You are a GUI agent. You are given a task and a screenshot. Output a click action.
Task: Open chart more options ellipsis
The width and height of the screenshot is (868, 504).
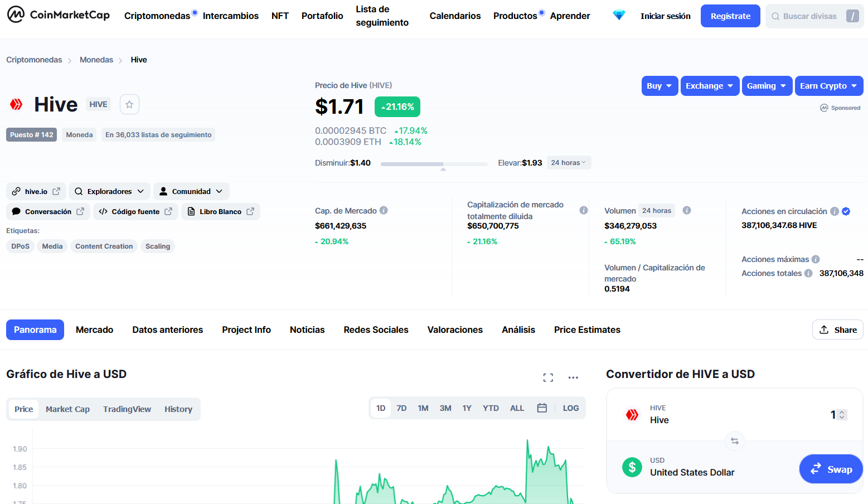click(573, 377)
